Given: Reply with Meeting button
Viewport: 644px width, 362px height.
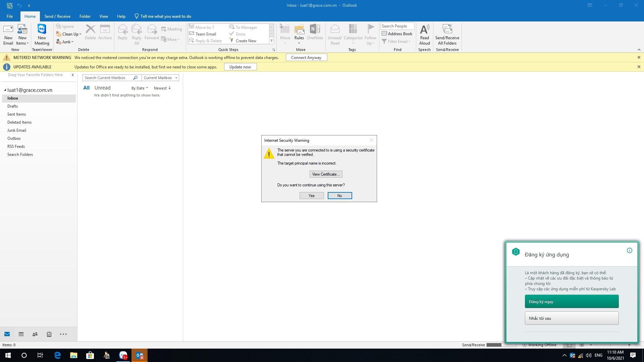Looking at the screenshot, I should coord(171,29).
